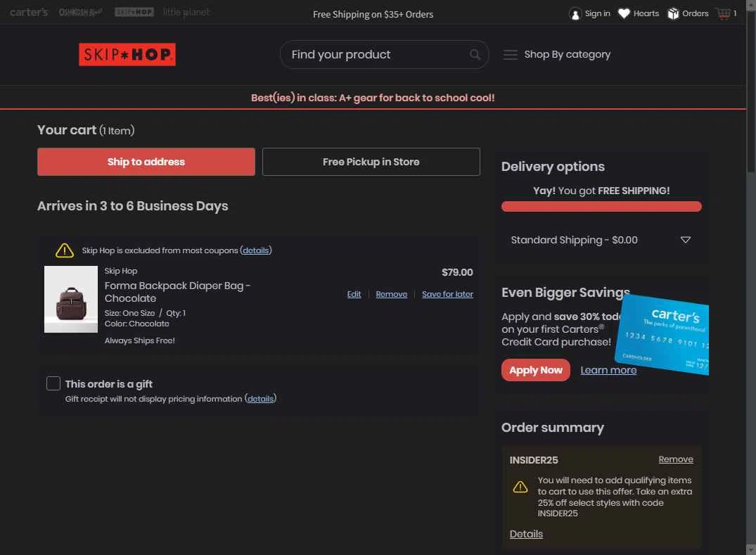This screenshot has height=555, width=756.
Task: Select the Ship to address tab
Action: pos(146,162)
